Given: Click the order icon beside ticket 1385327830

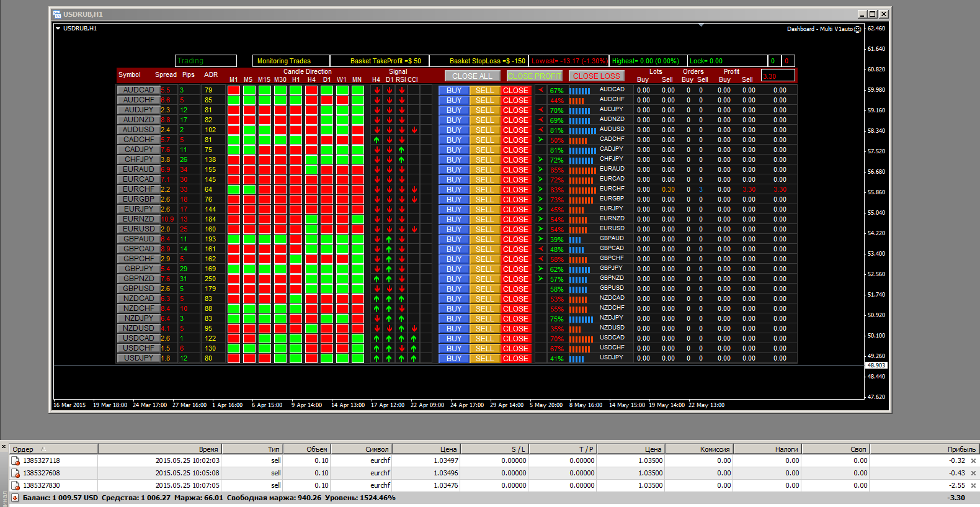Looking at the screenshot, I should [x=16, y=485].
